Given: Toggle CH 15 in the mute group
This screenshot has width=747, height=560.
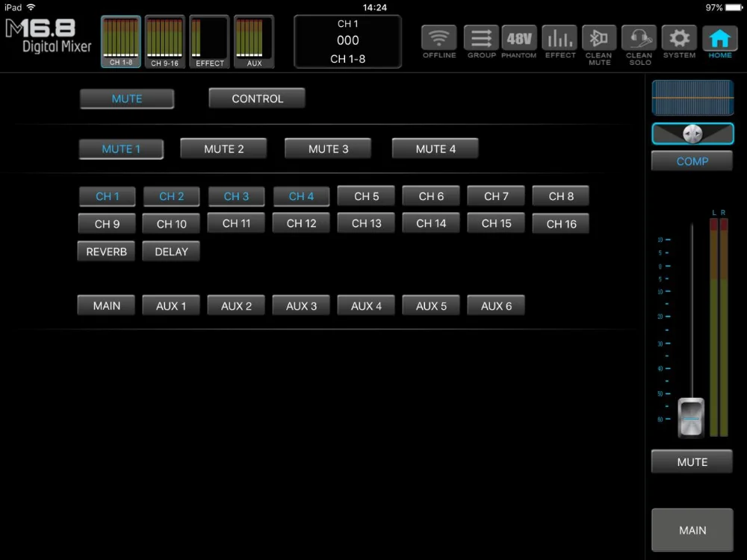Looking at the screenshot, I should pyautogui.click(x=496, y=223).
